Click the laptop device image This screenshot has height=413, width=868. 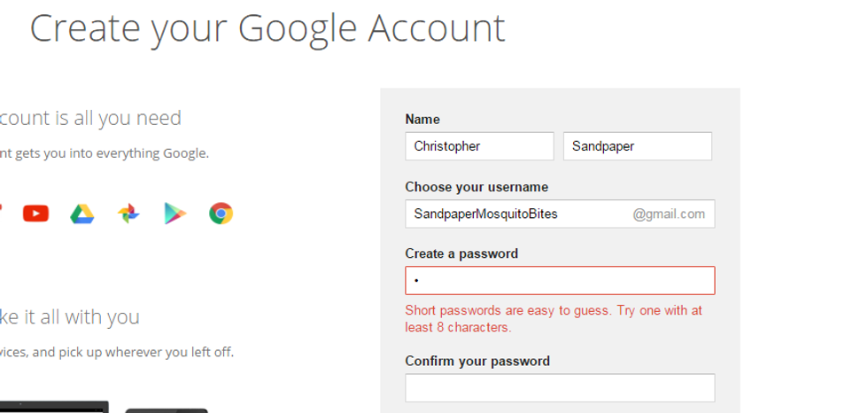(x=53, y=407)
